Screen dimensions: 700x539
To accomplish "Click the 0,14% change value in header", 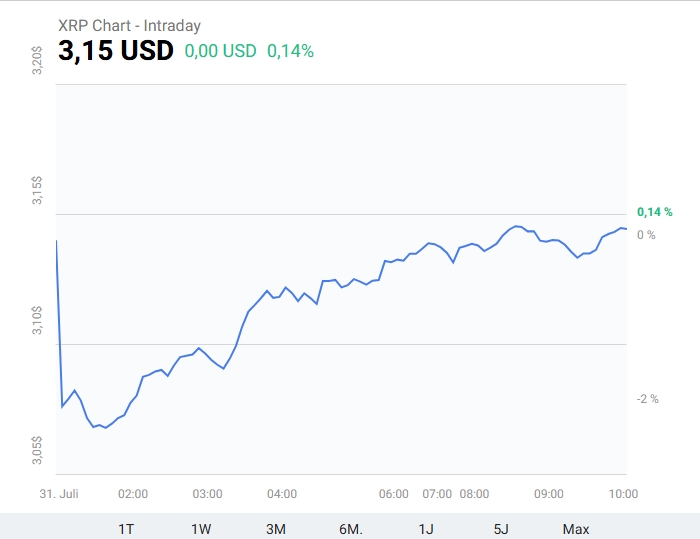I will (x=291, y=51).
